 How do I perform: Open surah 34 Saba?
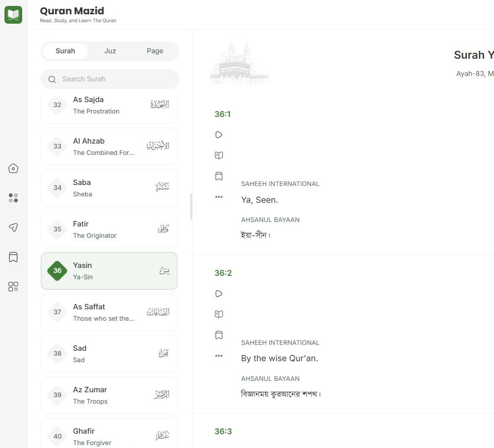coord(109,188)
